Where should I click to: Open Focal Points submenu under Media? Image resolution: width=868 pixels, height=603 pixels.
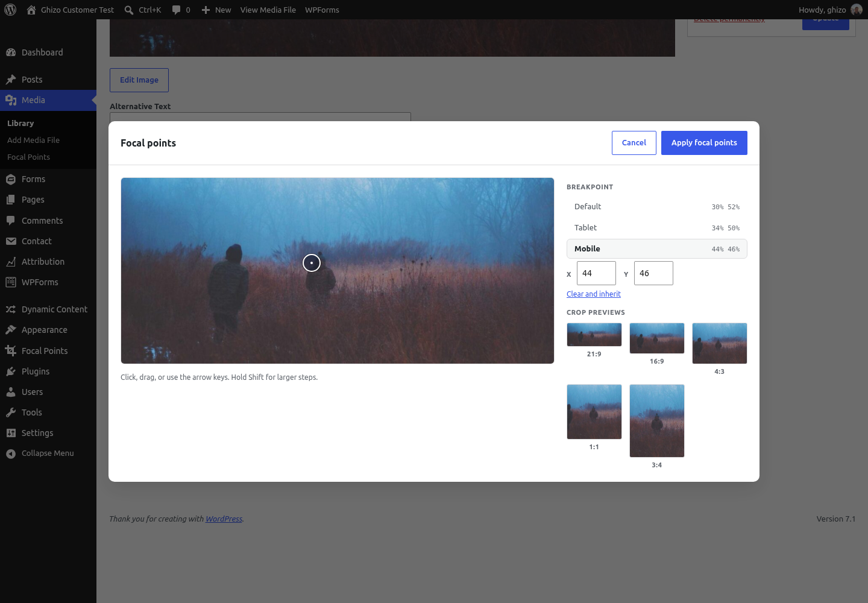point(28,157)
